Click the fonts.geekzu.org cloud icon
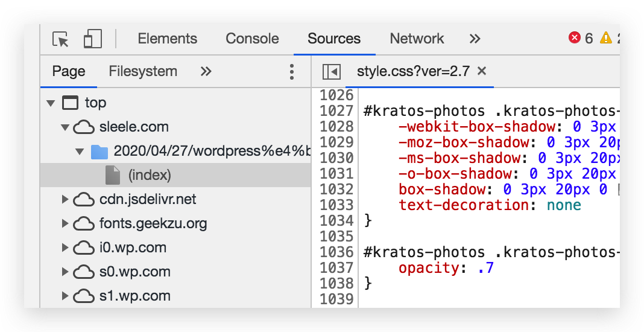This screenshot has height=332, width=644. coord(84,224)
